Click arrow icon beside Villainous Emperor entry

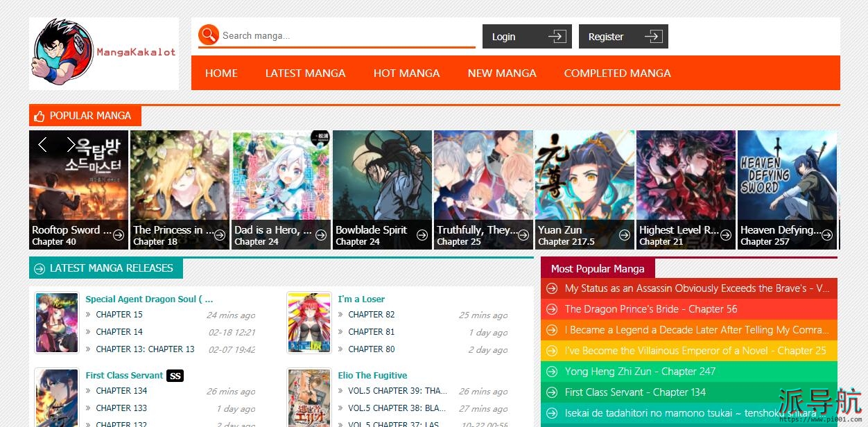552,351
